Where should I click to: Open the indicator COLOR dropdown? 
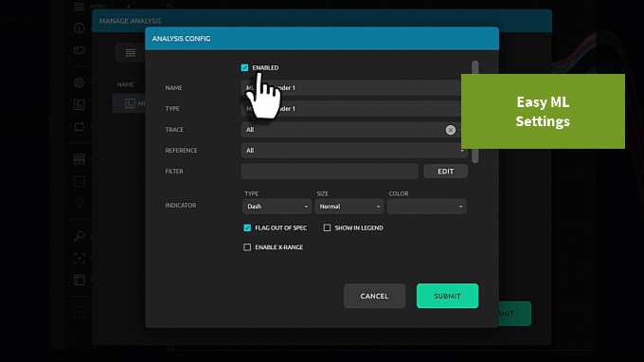[426, 207]
